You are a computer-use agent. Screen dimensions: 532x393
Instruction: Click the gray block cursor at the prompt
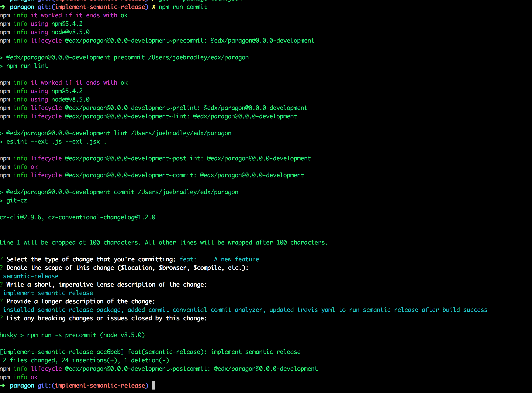tap(154, 385)
